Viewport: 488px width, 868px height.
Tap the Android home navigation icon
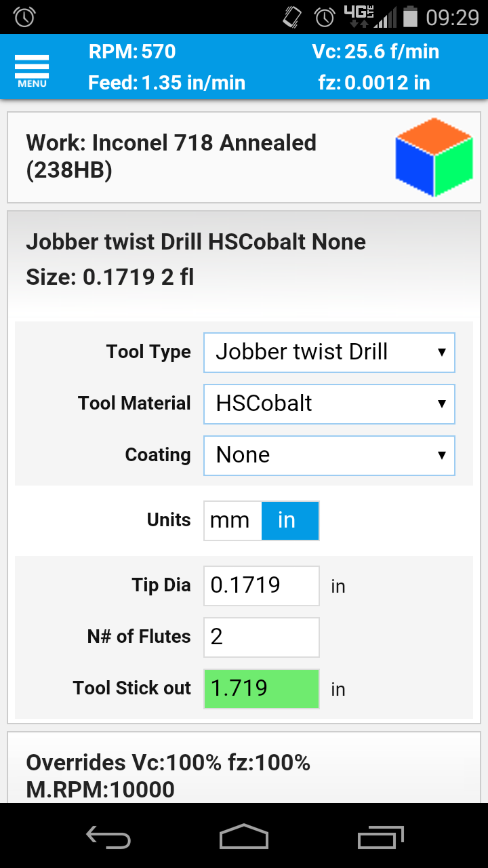244,837
